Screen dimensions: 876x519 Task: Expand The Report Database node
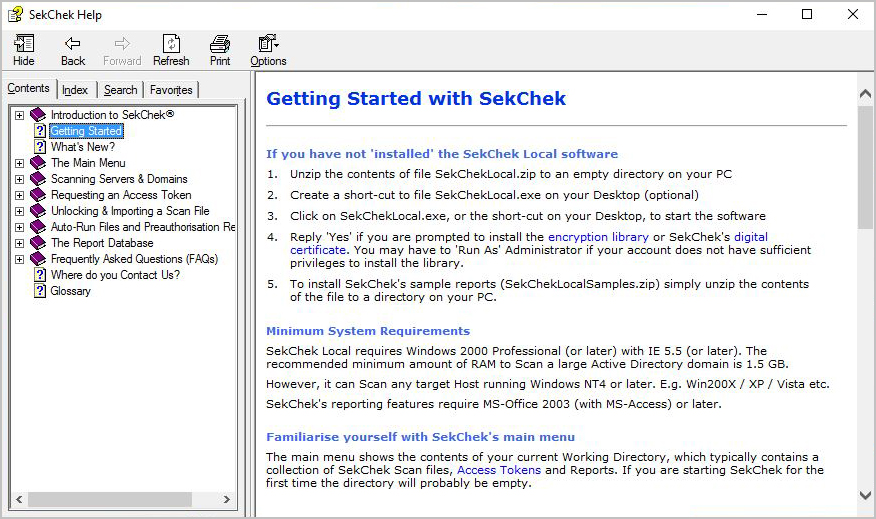20,244
